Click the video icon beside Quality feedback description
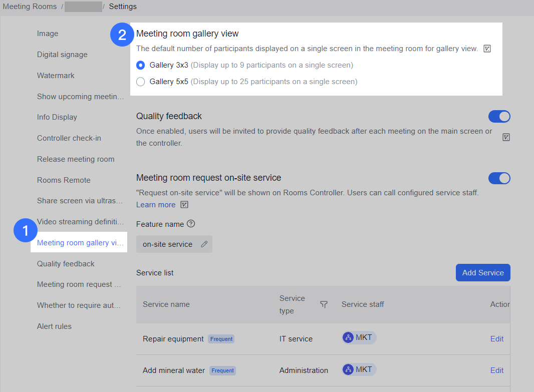 506,137
